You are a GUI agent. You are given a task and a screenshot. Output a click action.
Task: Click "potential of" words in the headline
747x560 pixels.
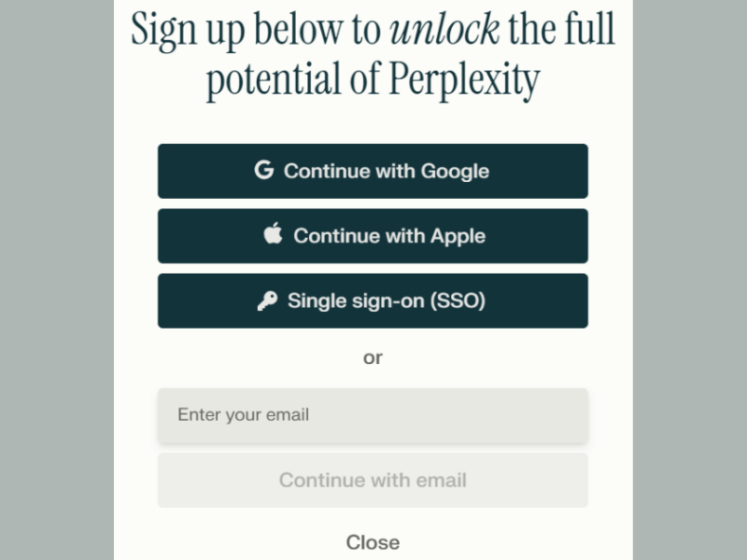(x=294, y=80)
